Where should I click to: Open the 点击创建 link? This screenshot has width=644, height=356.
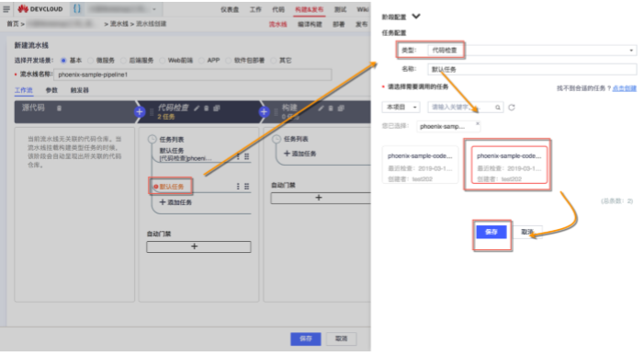[x=625, y=88]
